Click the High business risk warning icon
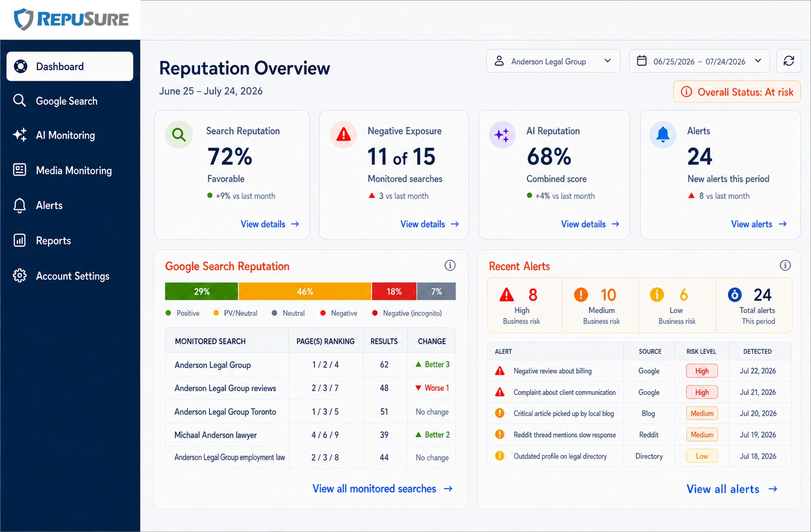This screenshot has width=811, height=532. coord(507,295)
